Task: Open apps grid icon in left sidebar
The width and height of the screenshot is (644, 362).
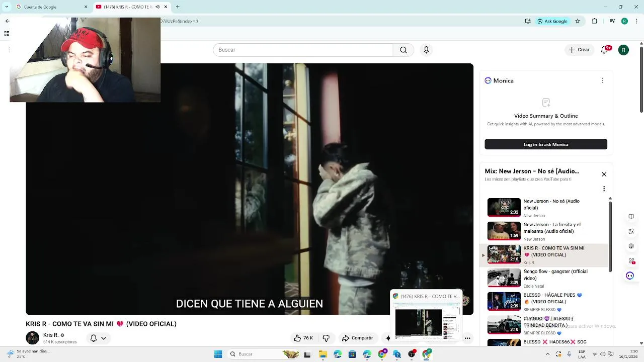Action: click(7, 34)
